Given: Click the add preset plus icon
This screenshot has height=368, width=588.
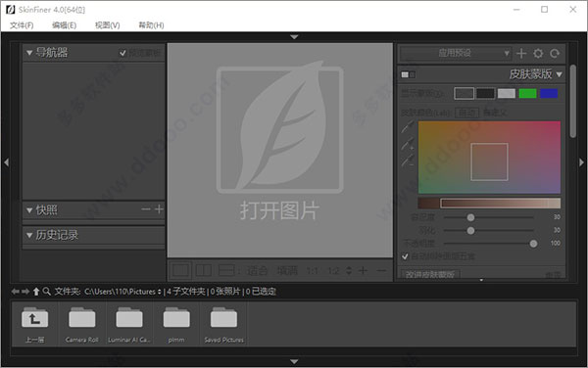Looking at the screenshot, I should pos(521,54).
